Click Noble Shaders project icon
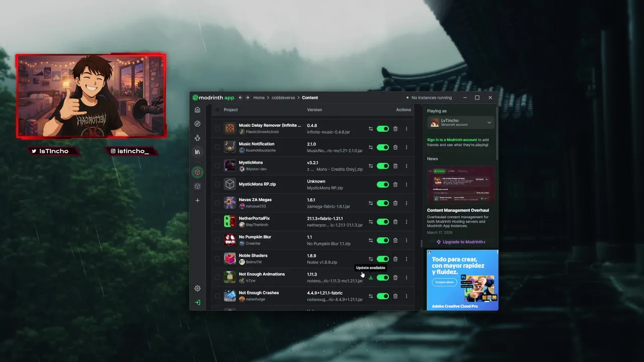 pyautogui.click(x=230, y=259)
